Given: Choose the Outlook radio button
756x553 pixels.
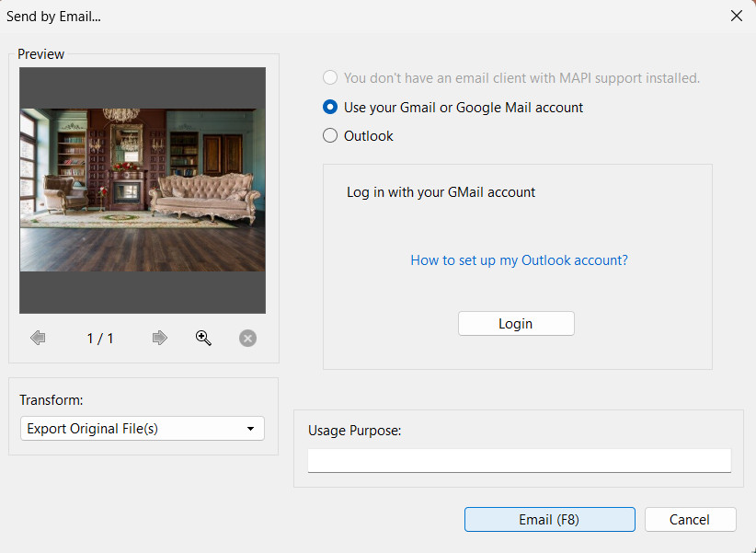Looking at the screenshot, I should pyautogui.click(x=331, y=135).
